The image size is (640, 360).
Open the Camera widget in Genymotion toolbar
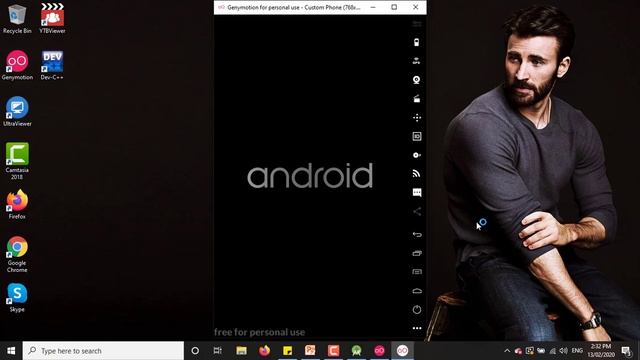click(416, 80)
